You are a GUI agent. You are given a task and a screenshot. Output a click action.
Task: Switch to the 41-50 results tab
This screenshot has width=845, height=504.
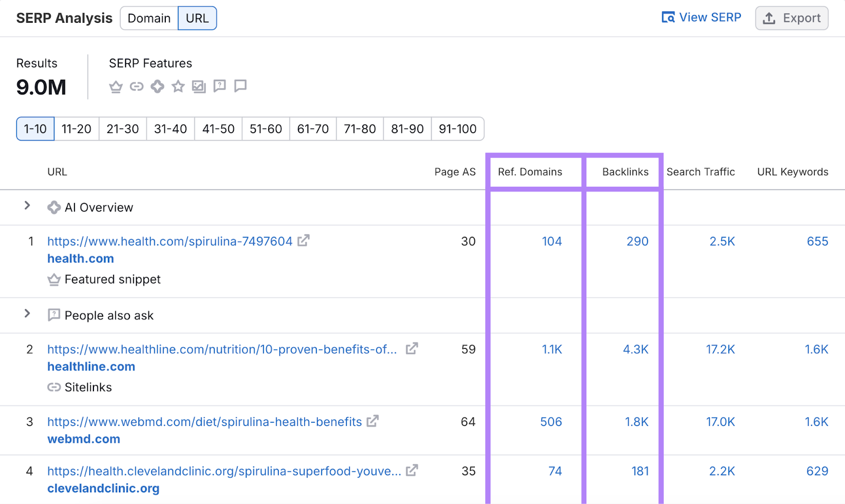218,129
